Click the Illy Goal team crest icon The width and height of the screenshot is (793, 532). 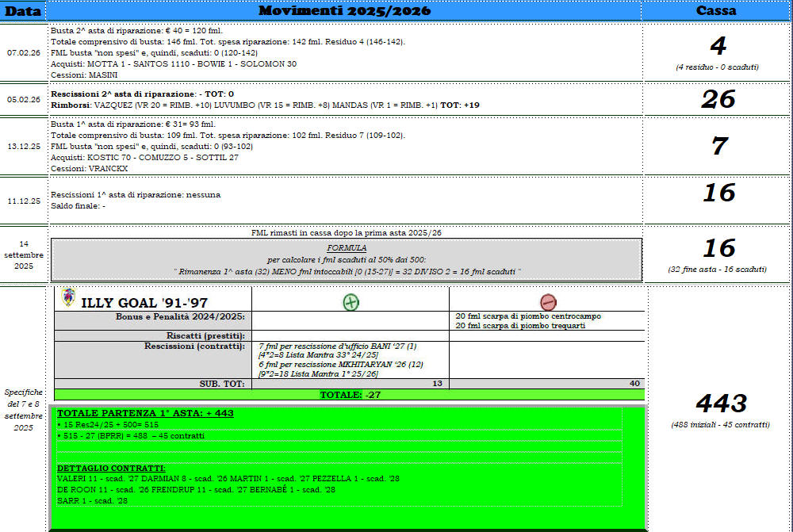pos(67,298)
